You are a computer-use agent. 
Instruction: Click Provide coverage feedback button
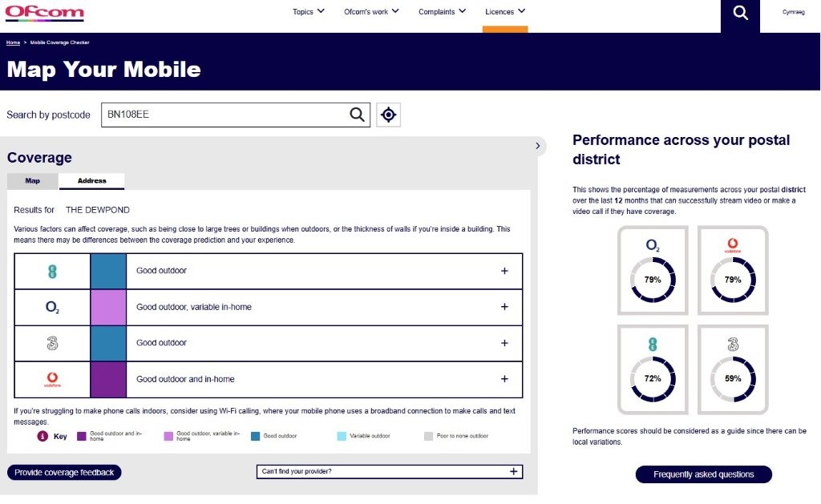coord(65,473)
